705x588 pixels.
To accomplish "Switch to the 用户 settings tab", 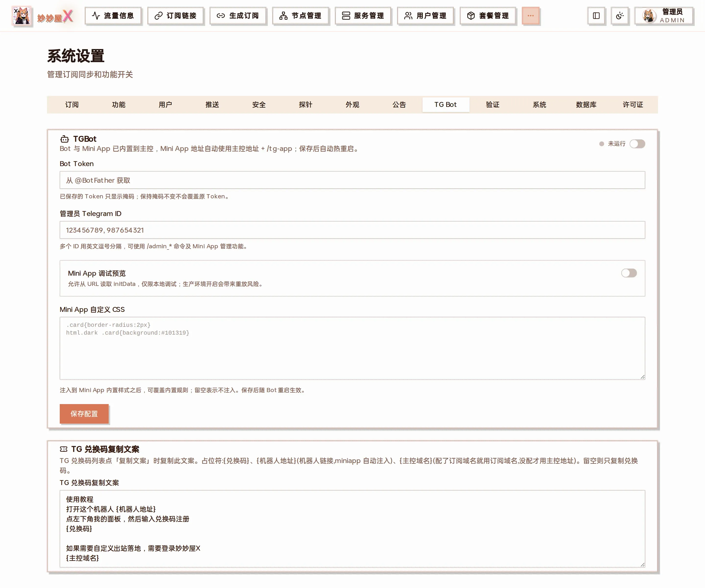I will (x=165, y=105).
